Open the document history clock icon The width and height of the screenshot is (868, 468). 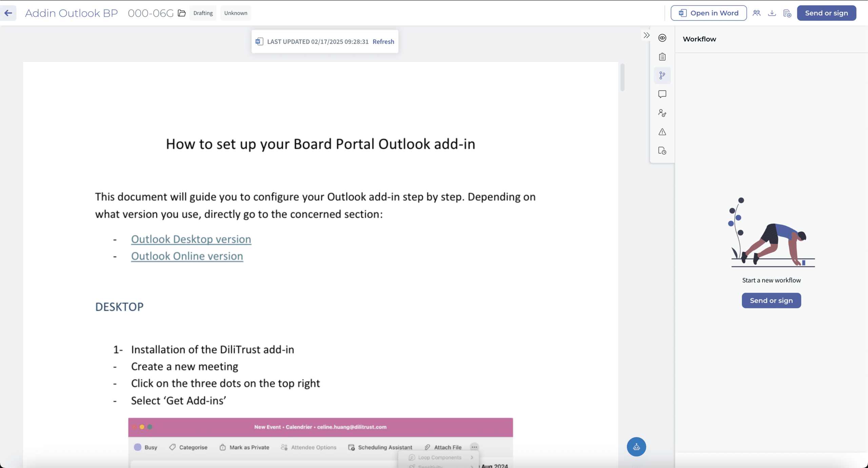click(662, 151)
